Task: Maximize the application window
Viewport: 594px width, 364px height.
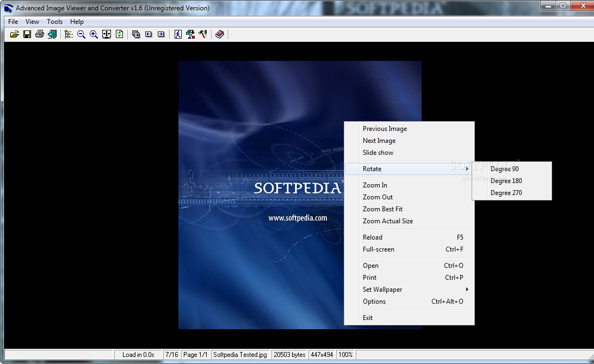Action: (x=563, y=5)
